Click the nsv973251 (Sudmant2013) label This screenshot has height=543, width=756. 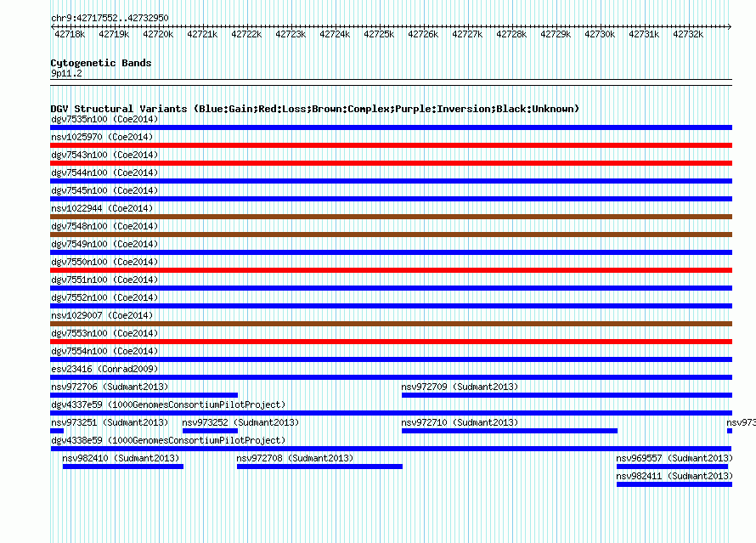(110, 422)
